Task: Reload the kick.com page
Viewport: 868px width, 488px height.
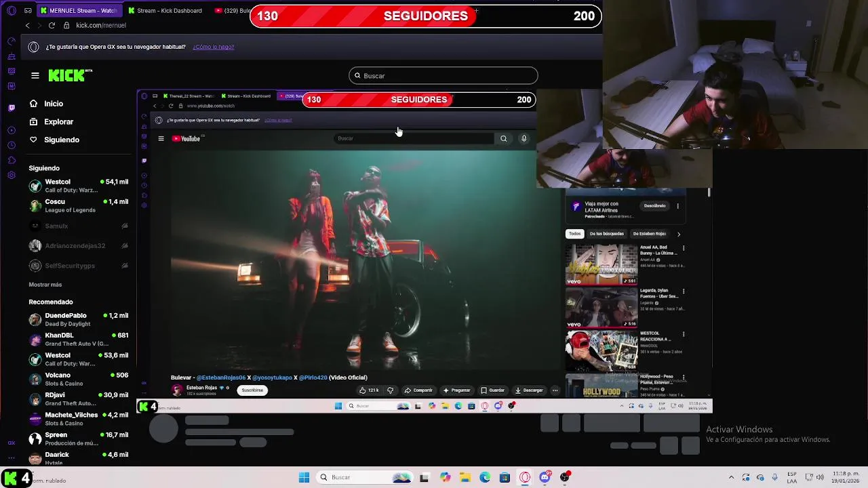Action: 52,25
